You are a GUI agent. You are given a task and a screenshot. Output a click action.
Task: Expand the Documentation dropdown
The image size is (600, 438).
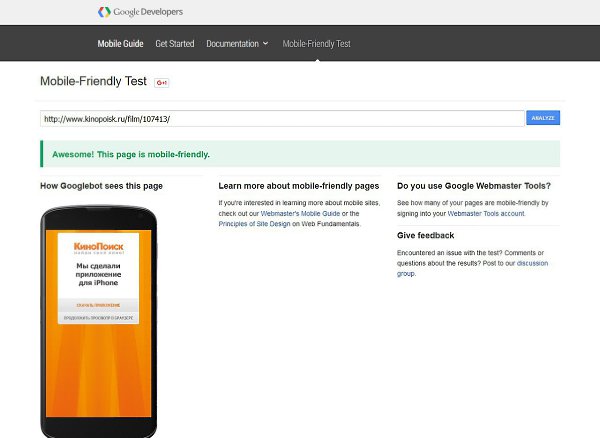click(237, 44)
